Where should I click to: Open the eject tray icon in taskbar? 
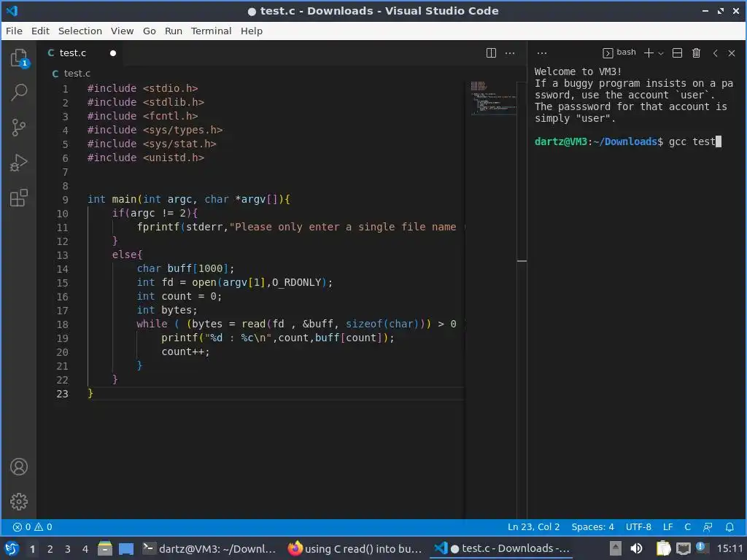[x=616, y=548]
